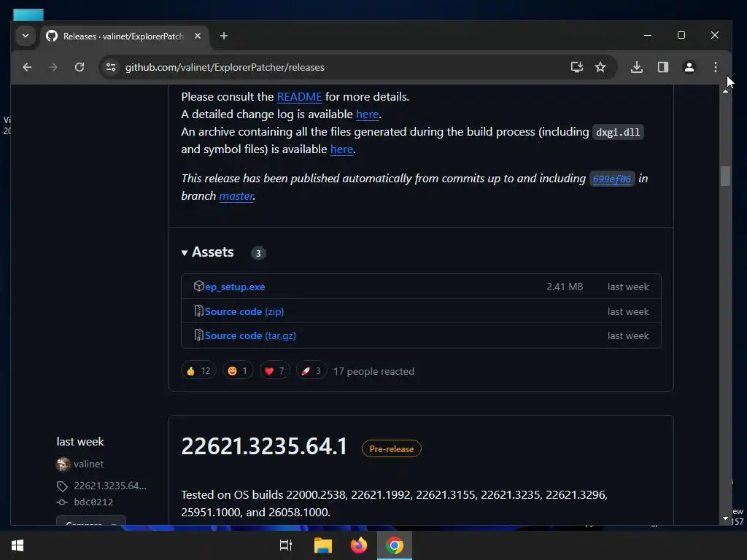Launch Firefox from the taskbar

359,545
